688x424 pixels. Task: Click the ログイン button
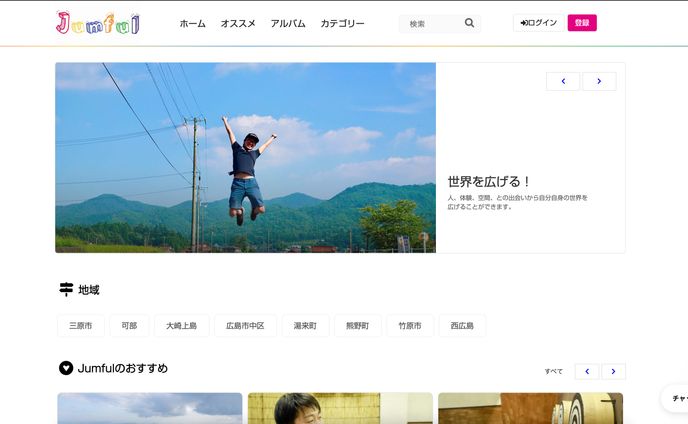pyautogui.click(x=538, y=23)
